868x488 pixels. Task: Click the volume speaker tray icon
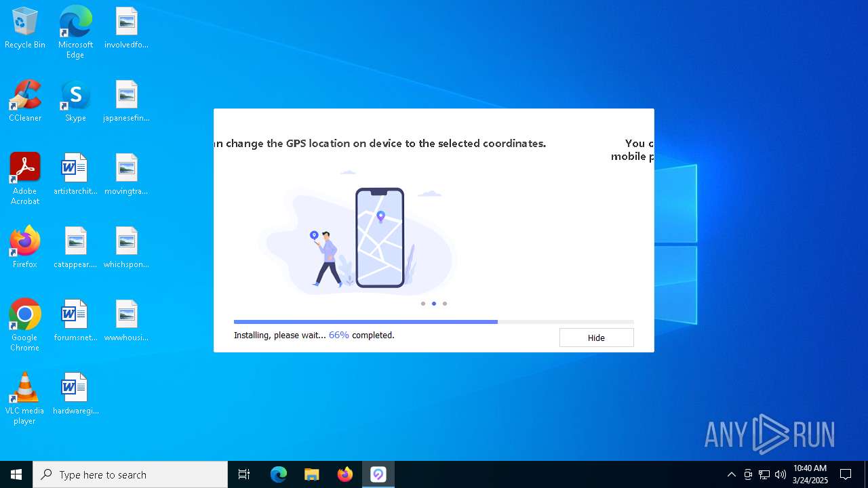(781, 474)
